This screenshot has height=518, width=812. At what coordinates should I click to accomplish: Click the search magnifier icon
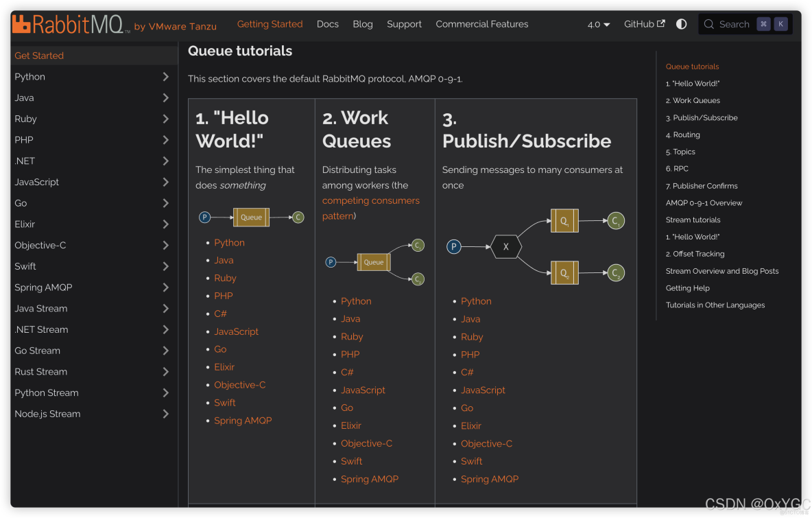[709, 24]
